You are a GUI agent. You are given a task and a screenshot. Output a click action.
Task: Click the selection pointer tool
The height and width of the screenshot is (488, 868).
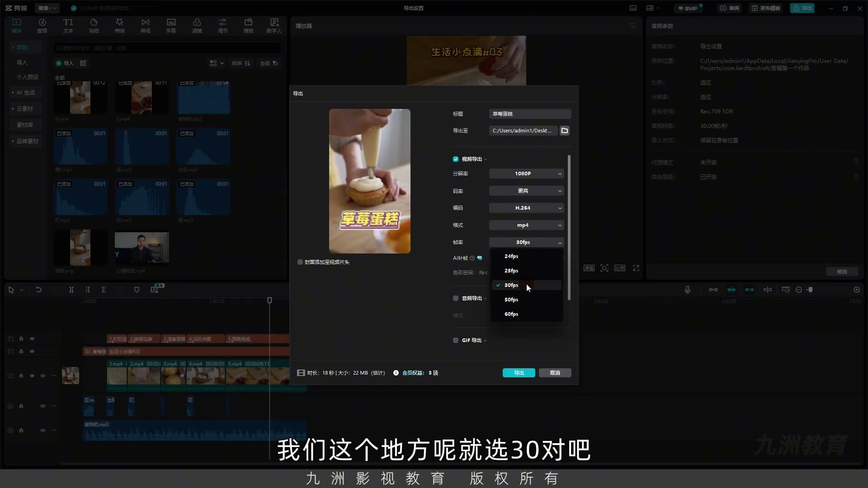tap(11, 290)
